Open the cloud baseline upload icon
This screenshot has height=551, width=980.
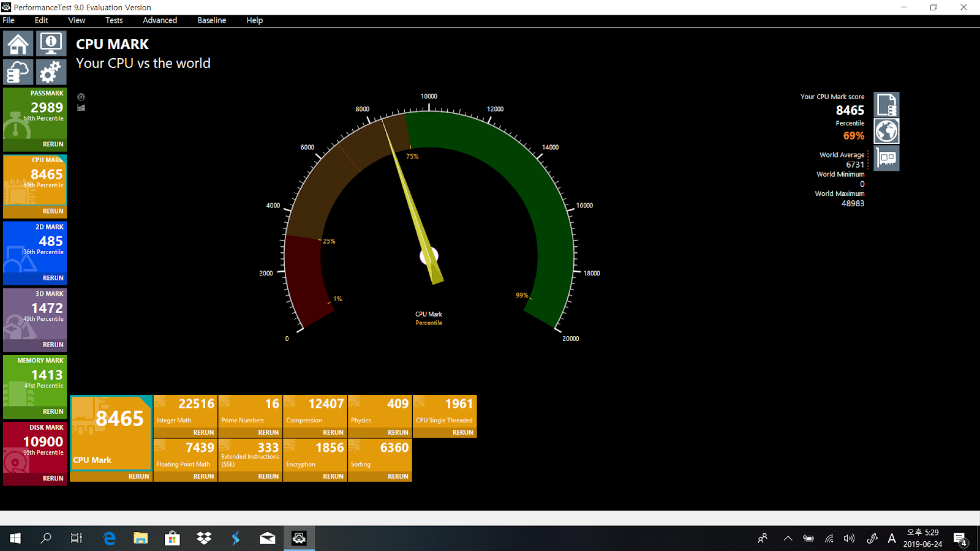tap(18, 72)
